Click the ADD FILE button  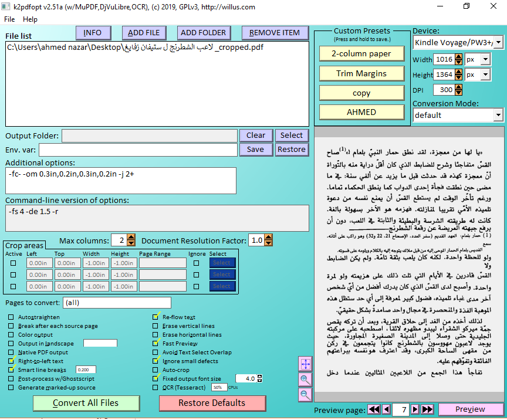144,33
